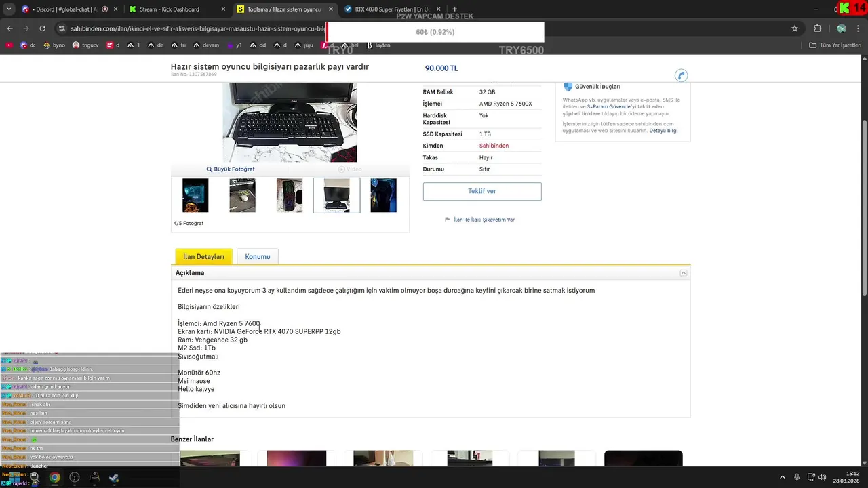Open the tngucv bookmark
This screenshot has width=868, height=488.
(x=85, y=45)
